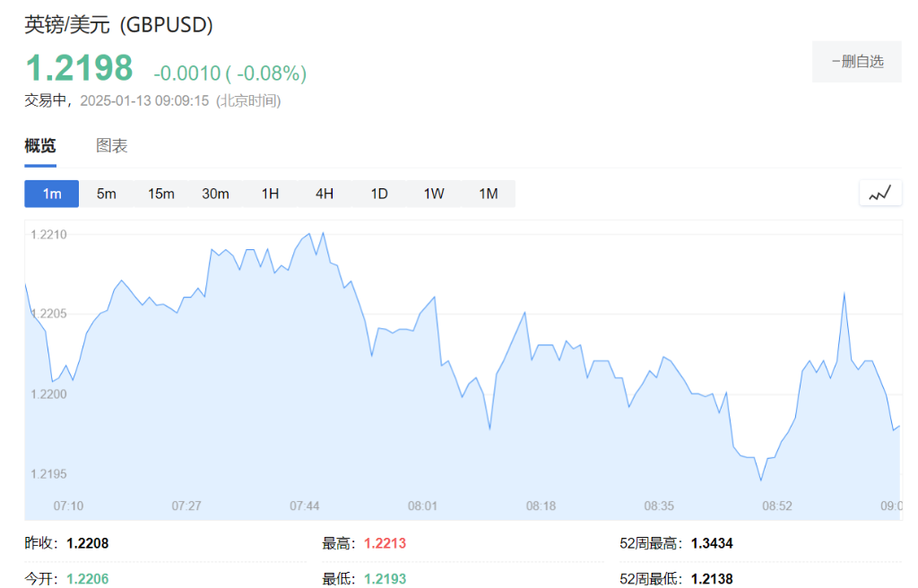This screenshot has height=588, width=918.
Task: Open the 概览 overview tab
Action: (x=40, y=146)
